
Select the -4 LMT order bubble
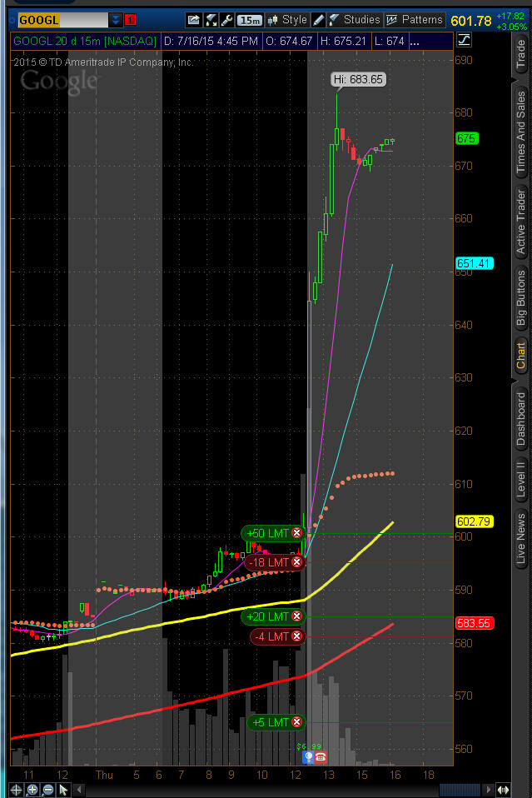click(278, 636)
